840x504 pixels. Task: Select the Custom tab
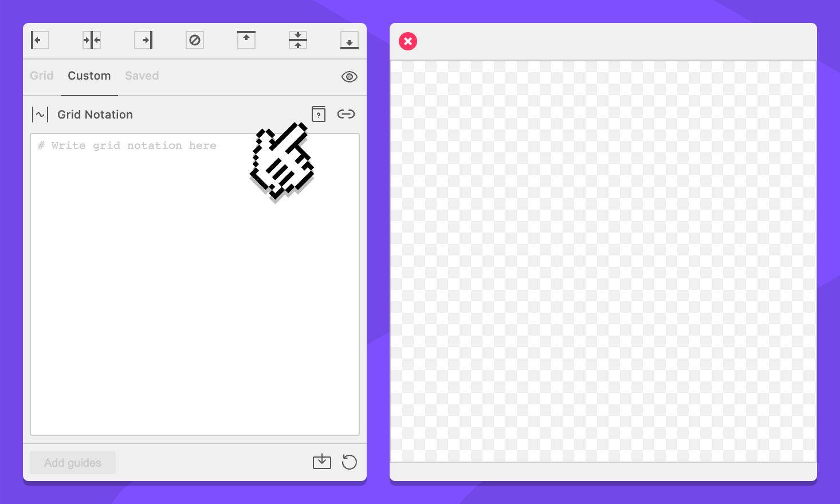click(x=89, y=76)
